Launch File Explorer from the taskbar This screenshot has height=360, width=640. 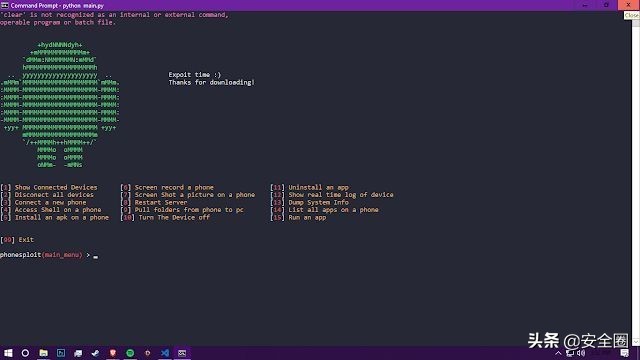[x=43, y=353]
